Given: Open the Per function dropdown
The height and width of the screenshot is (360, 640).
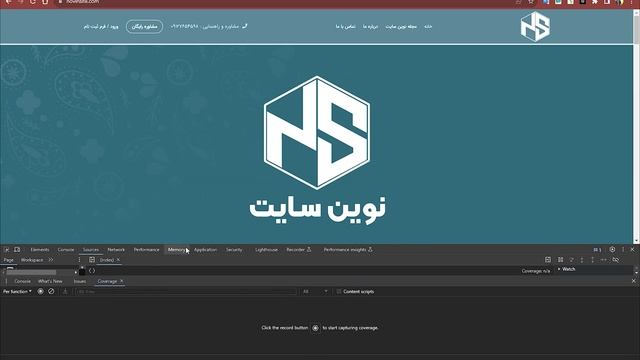Looking at the screenshot, I should [x=17, y=291].
